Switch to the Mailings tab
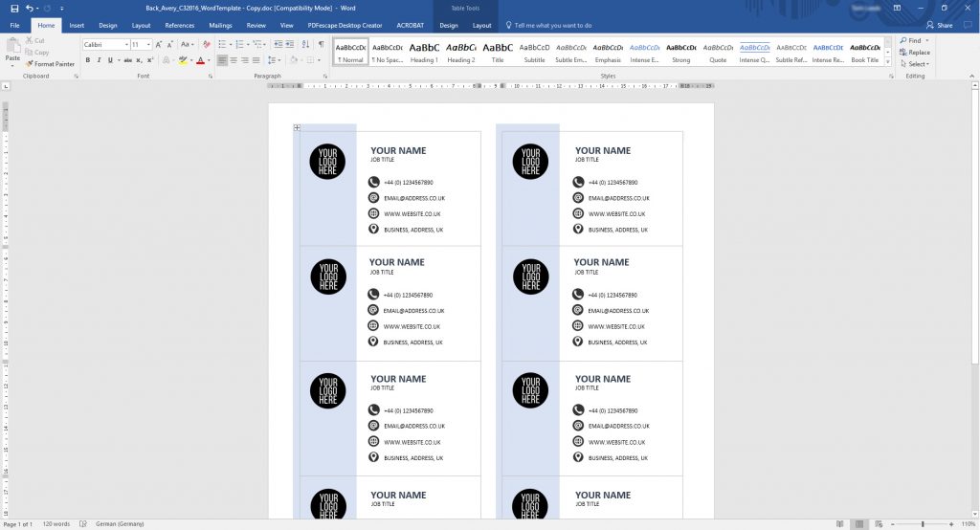Image resolution: width=980 pixels, height=530 pixels. (220, 26)
